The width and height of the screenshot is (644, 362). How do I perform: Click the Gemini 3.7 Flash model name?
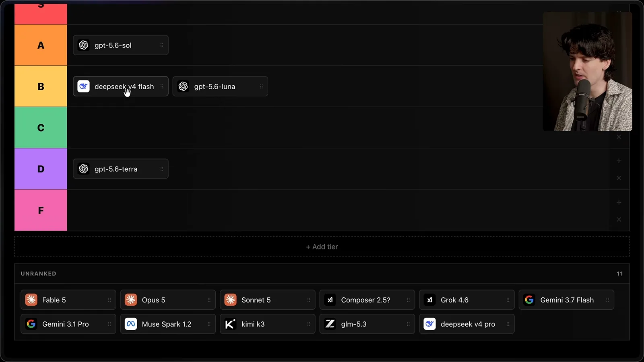567,300
